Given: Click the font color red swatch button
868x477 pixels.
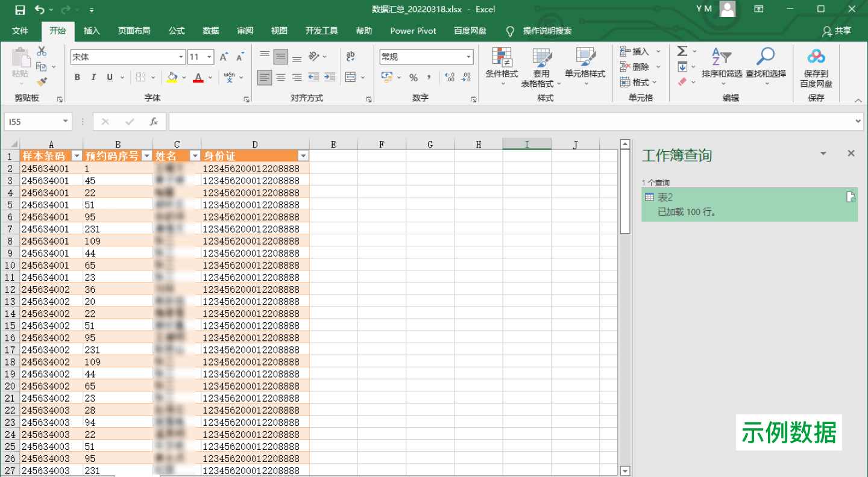Looking at the screenshot, I should 198,77.
